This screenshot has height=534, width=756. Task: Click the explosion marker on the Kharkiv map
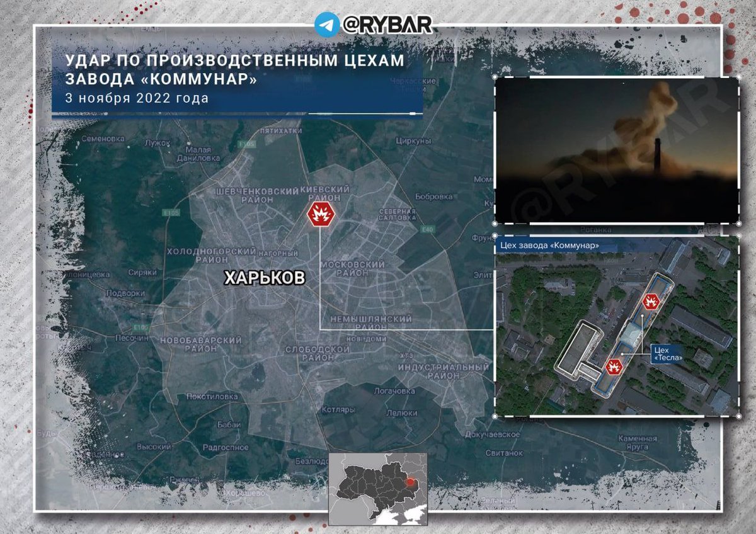pos(321,215)
